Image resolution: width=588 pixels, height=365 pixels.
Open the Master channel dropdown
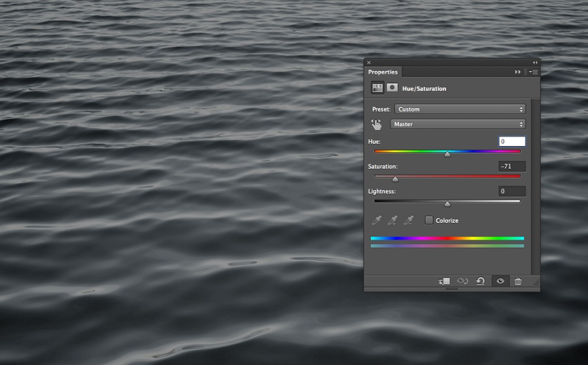pos(458,124)
